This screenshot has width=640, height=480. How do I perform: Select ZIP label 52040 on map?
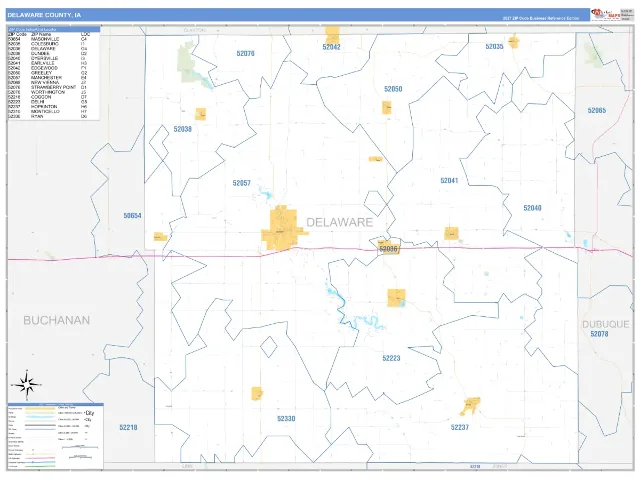[x=532, y=208]
